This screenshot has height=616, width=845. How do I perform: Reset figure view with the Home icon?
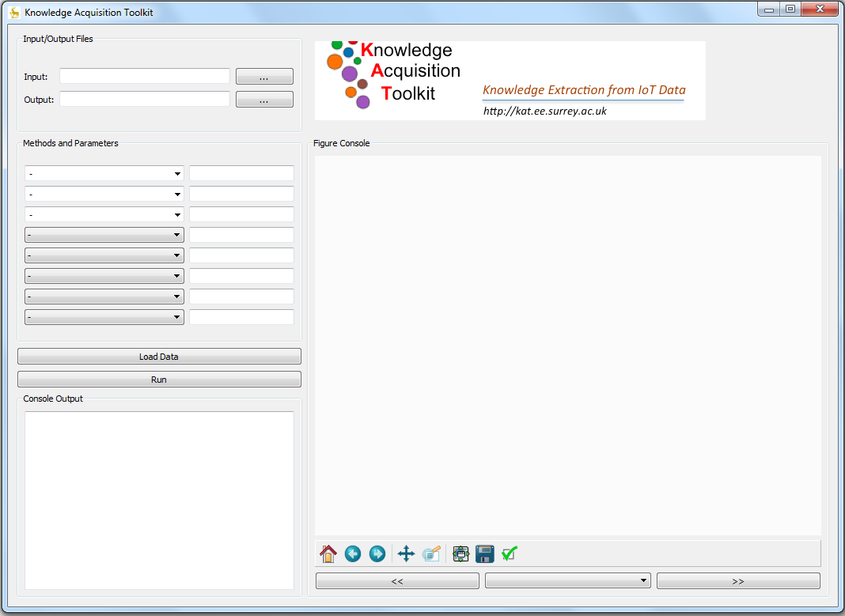point(328,554)
